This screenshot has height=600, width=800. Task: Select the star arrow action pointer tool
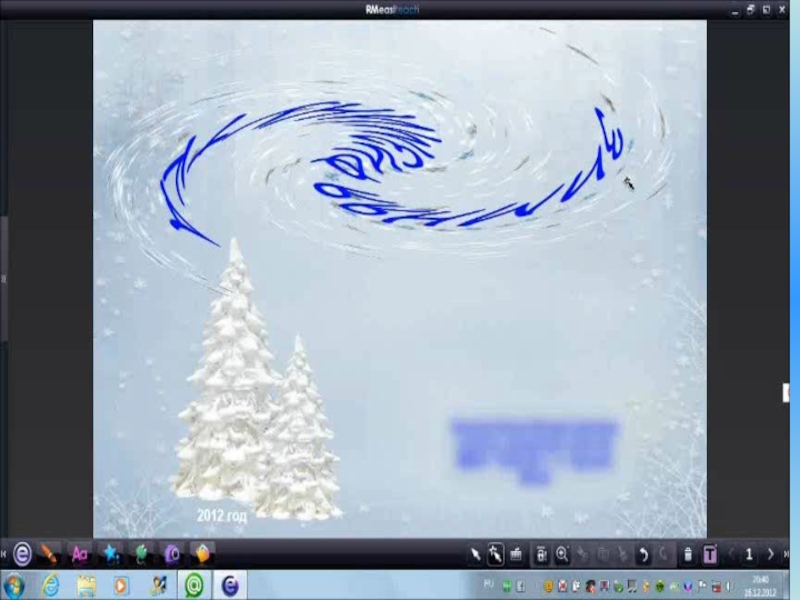495,555
